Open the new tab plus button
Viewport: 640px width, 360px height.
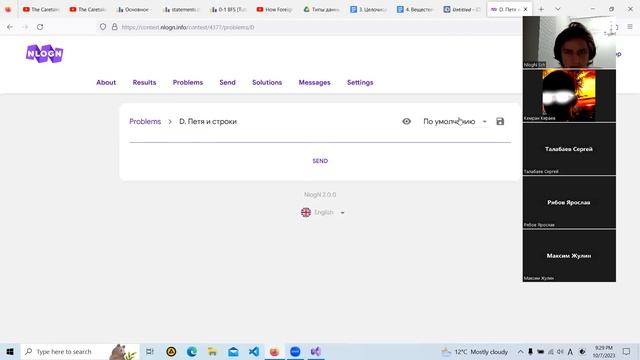(541, 9)
